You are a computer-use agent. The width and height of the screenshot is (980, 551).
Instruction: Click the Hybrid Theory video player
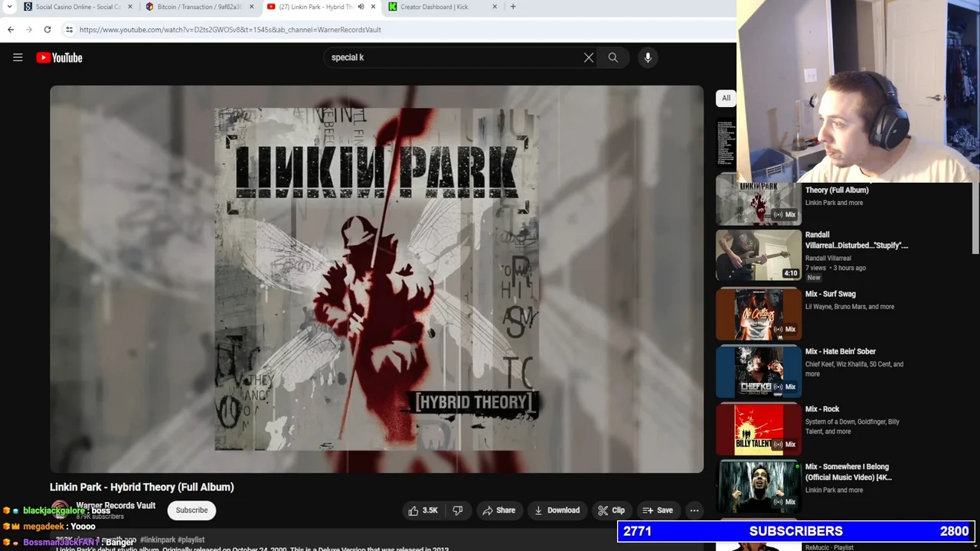[377, 279]
